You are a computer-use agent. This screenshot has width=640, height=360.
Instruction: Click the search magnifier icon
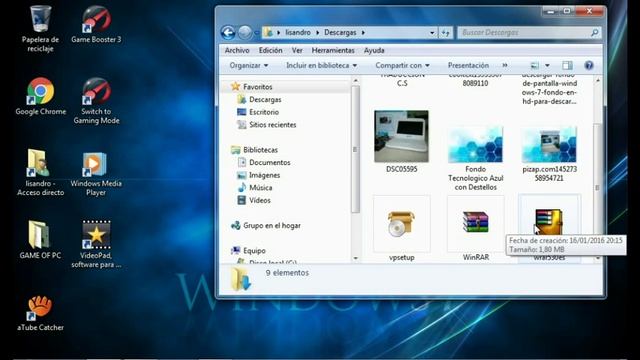(595, 32)
